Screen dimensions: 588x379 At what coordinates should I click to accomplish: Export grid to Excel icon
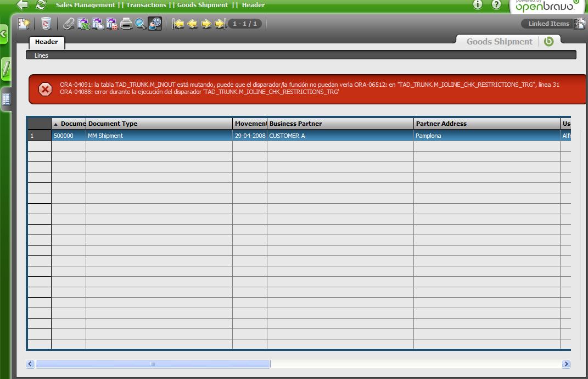(x=83, y=24)
